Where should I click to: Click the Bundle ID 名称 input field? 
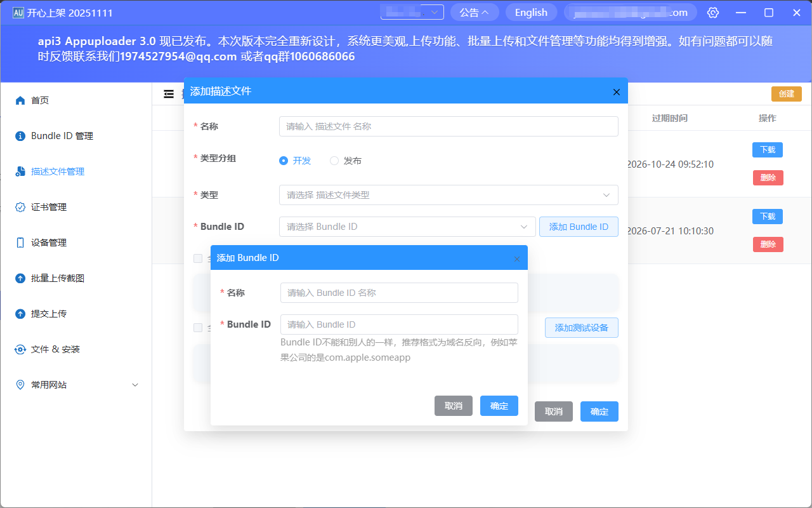[x=399, y=293]
